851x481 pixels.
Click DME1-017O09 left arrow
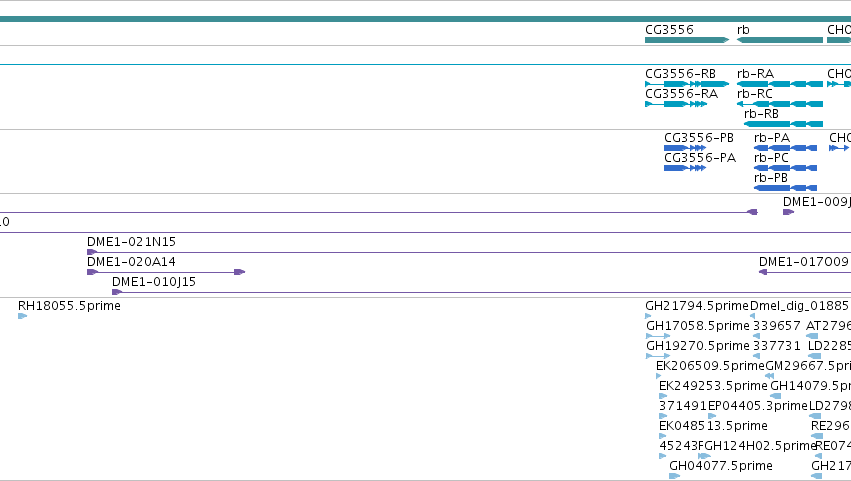[x=763, y=272]
